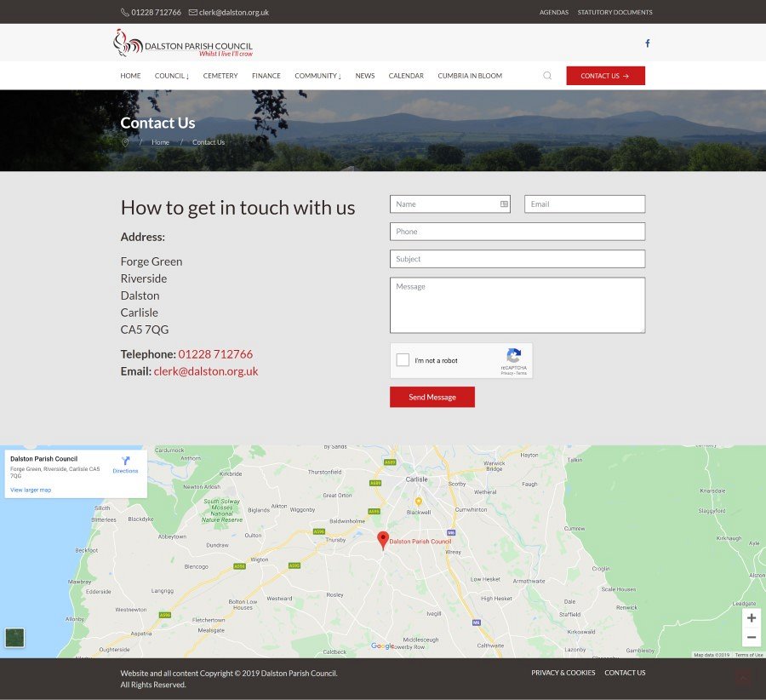Open the Cemetery menu item
Viewport: 766px width, 700px height.
click(220, 76)
